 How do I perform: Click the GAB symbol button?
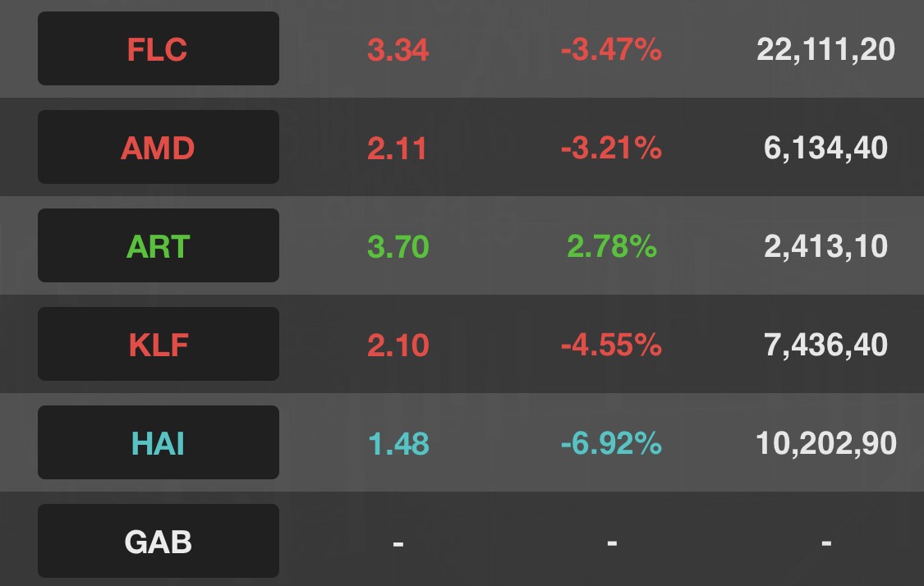(158, 542)
